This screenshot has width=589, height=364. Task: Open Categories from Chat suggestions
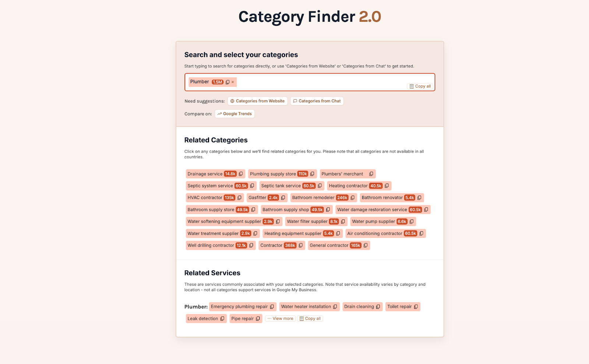(x=317, y=101)
